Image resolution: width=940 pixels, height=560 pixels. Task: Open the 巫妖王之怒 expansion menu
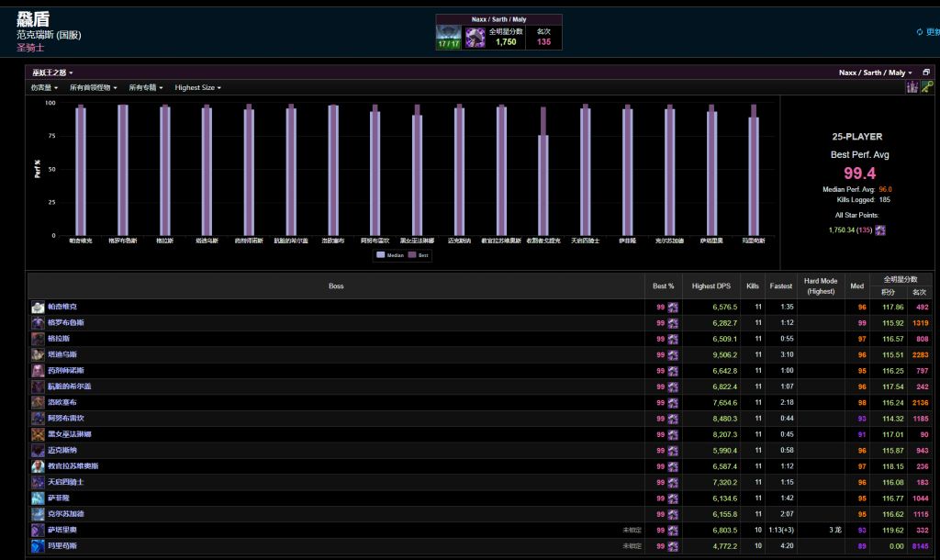[x=52, y=73]
